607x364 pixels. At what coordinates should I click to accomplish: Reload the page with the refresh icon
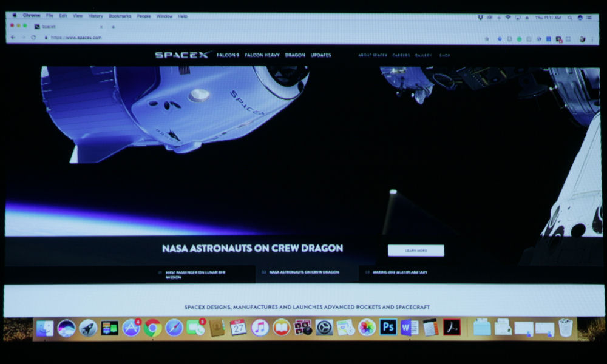point(33,38)
